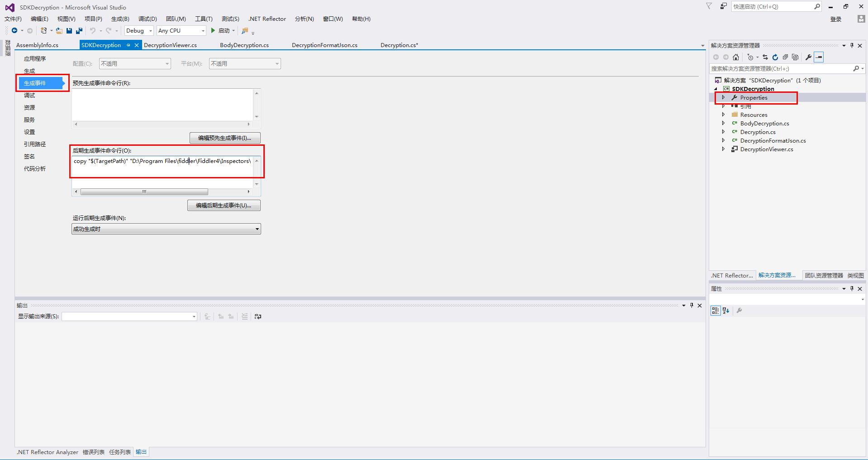Open the Debug configuration dropdown
868x460 pixels.
pos(139,31)
